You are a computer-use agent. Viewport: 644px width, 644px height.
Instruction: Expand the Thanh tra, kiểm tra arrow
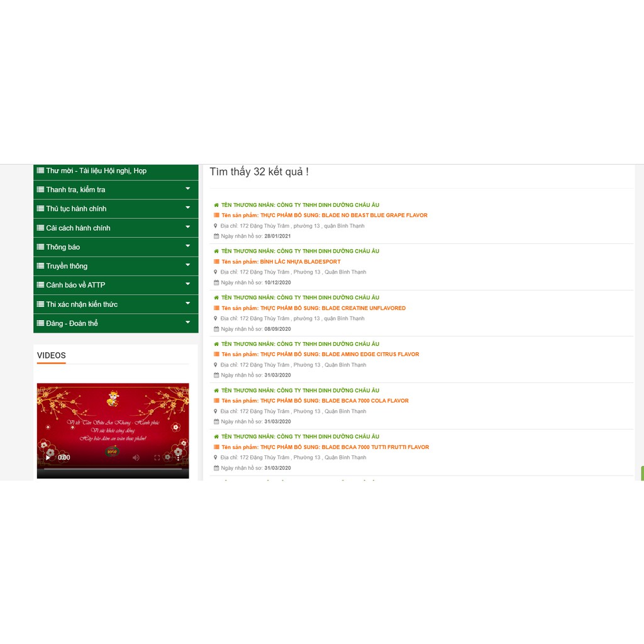(x=187, y=189)
